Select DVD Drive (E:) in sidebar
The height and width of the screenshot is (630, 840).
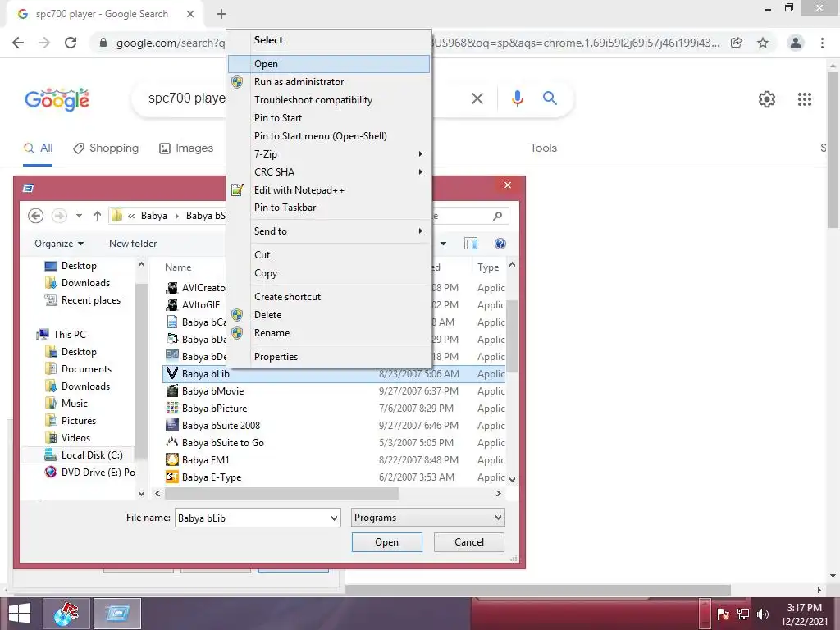(x=89, y=472)
